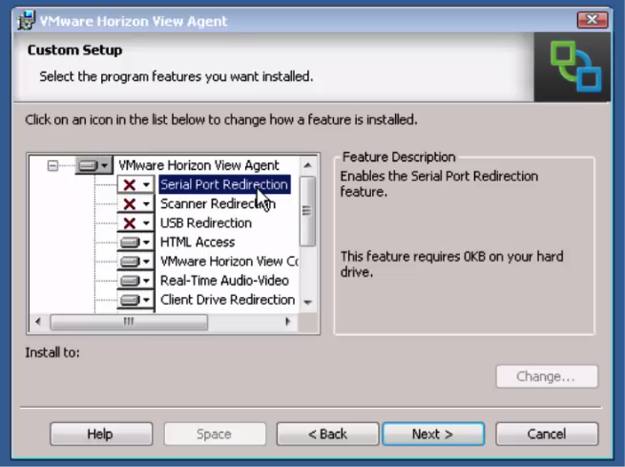Open the USB Redirection feature install dropdown

[136, 223]
